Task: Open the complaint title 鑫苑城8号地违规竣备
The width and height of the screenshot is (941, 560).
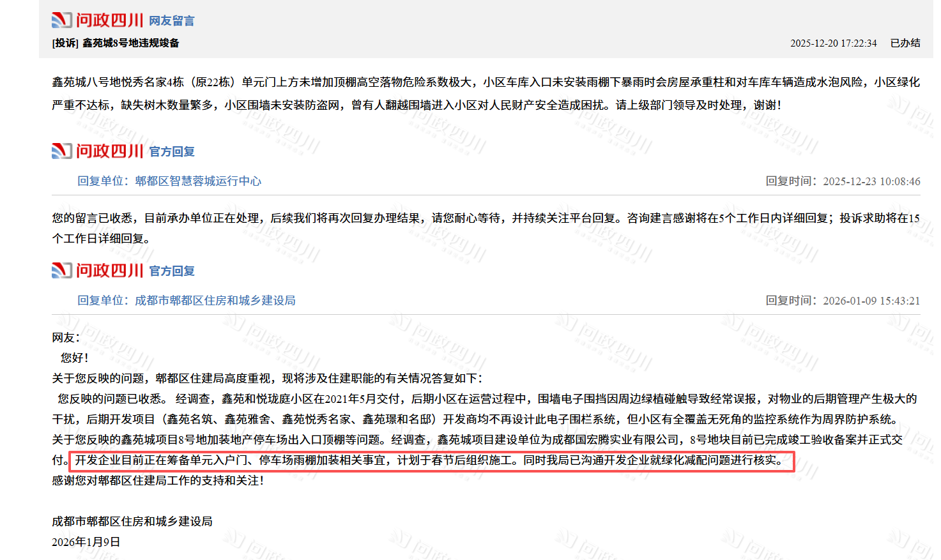Action: tap(131, 43)
